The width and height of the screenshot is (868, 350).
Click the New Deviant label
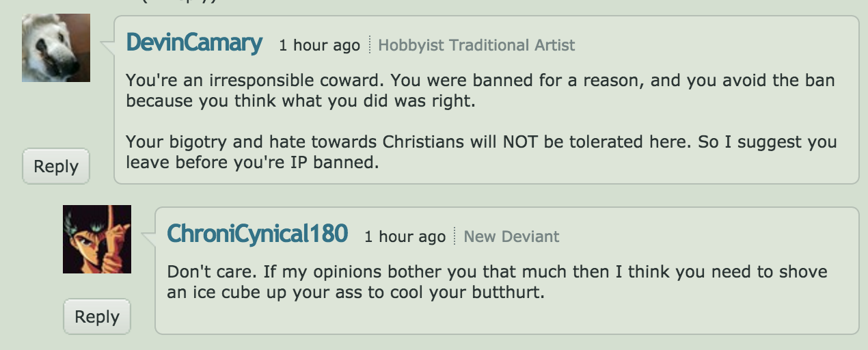[511, 237]
